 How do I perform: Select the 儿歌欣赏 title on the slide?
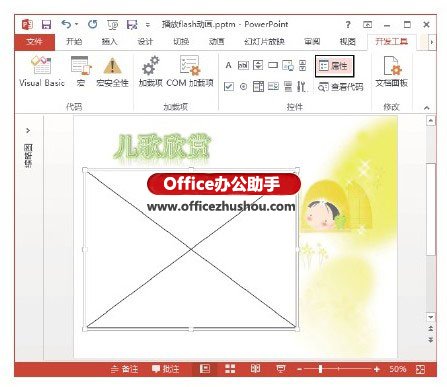162,147
